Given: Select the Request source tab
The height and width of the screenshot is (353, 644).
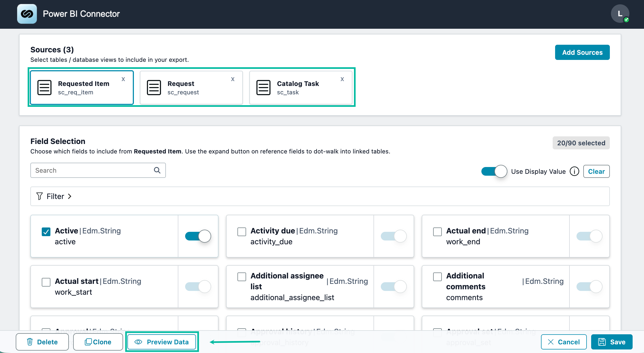Looking at the screenshot, I should click(191, 88).
